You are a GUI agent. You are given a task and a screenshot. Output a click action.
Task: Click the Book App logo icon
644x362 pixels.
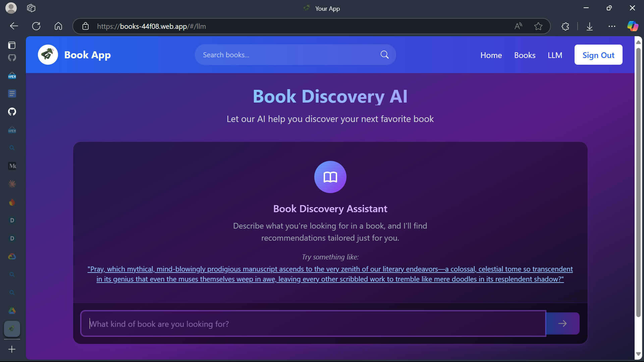[48, 55]
